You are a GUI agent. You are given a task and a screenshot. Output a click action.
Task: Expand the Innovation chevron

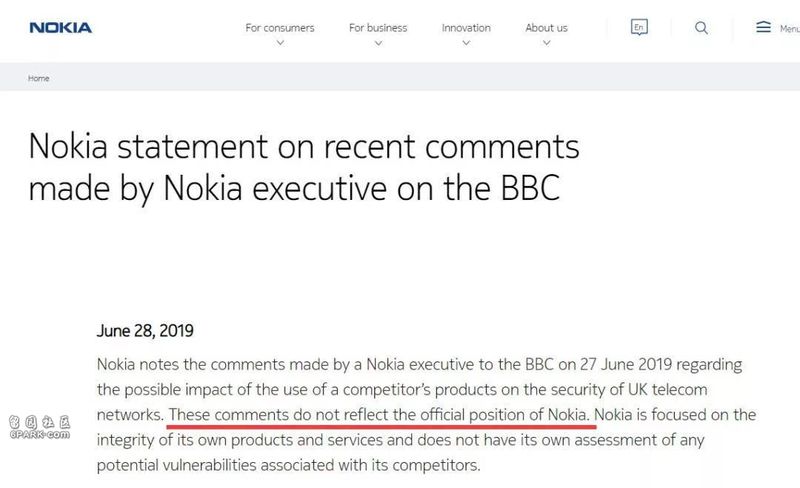click(x=466, y=43)
